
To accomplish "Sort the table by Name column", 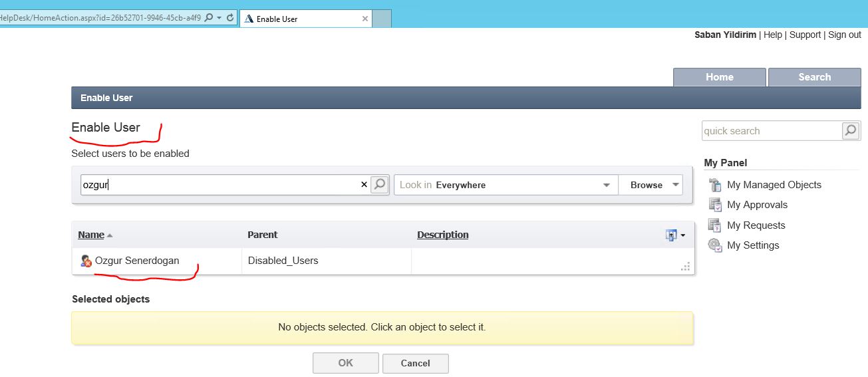I will tap(91, 235).
